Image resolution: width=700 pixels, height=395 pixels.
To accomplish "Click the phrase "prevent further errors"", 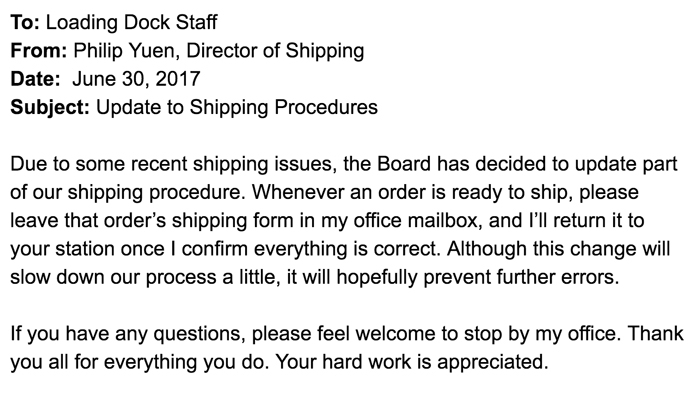I will point(521,277).
